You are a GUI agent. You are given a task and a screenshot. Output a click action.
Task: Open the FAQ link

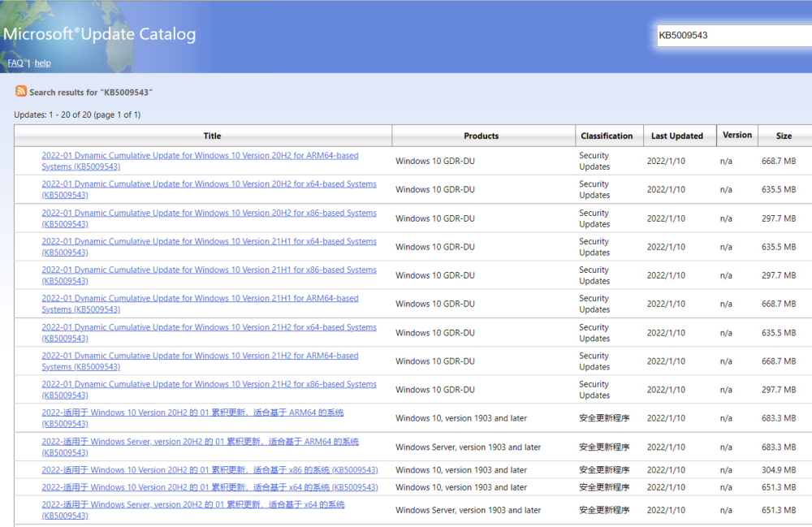click(15, 63)
